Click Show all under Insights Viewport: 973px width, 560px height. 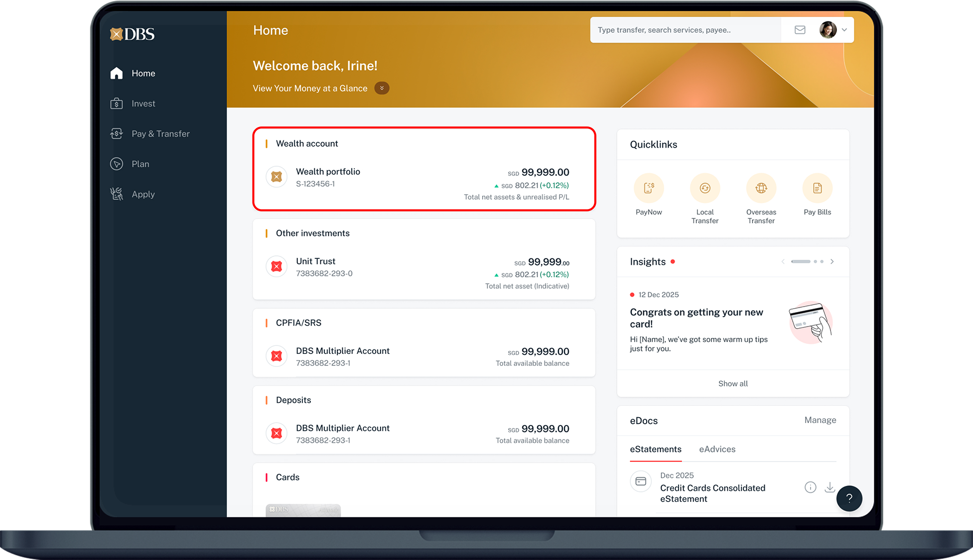pyautogui.click(x=732, y=383)
